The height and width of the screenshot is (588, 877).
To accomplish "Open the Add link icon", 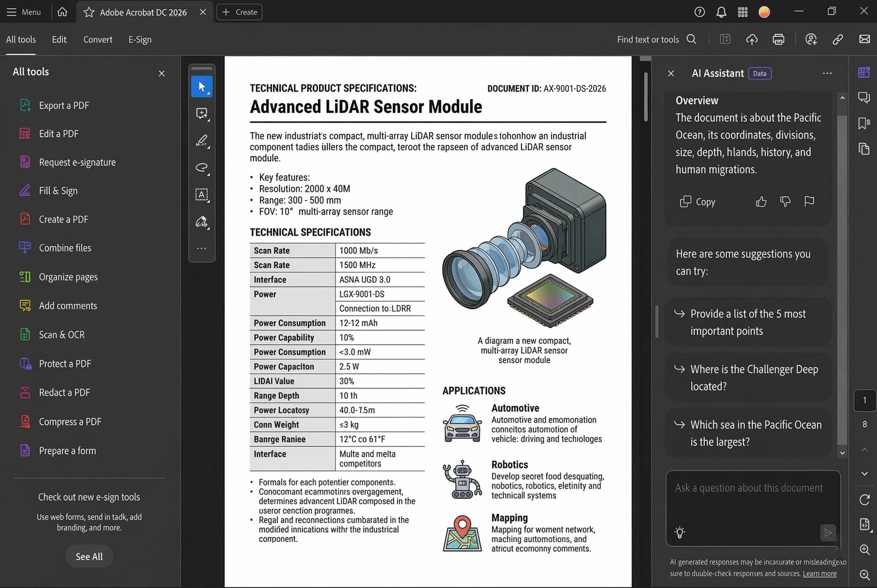I will [x=838, y=39].
